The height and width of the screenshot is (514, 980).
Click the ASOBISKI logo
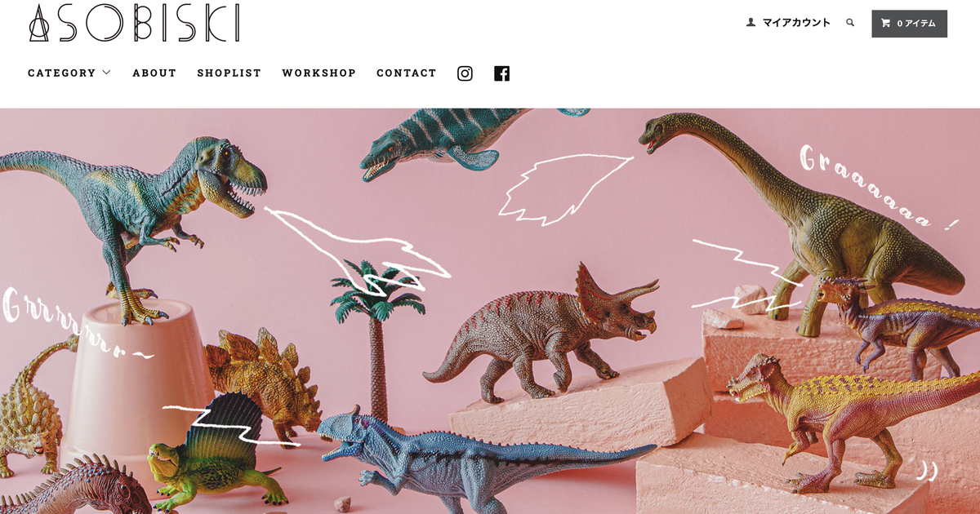pos(135,23)
